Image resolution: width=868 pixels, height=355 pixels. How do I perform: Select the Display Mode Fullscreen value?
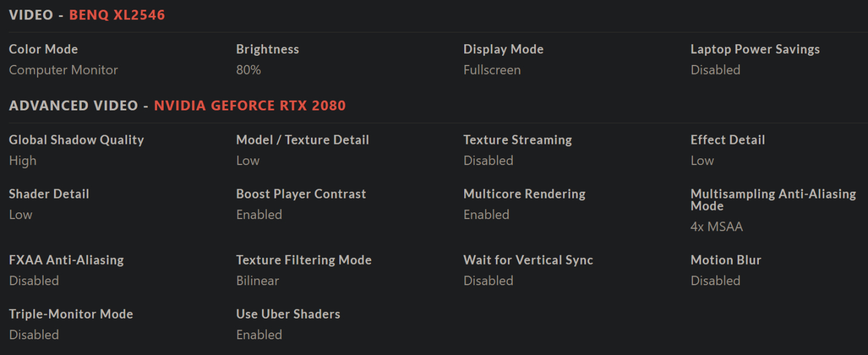coord(492,70)
